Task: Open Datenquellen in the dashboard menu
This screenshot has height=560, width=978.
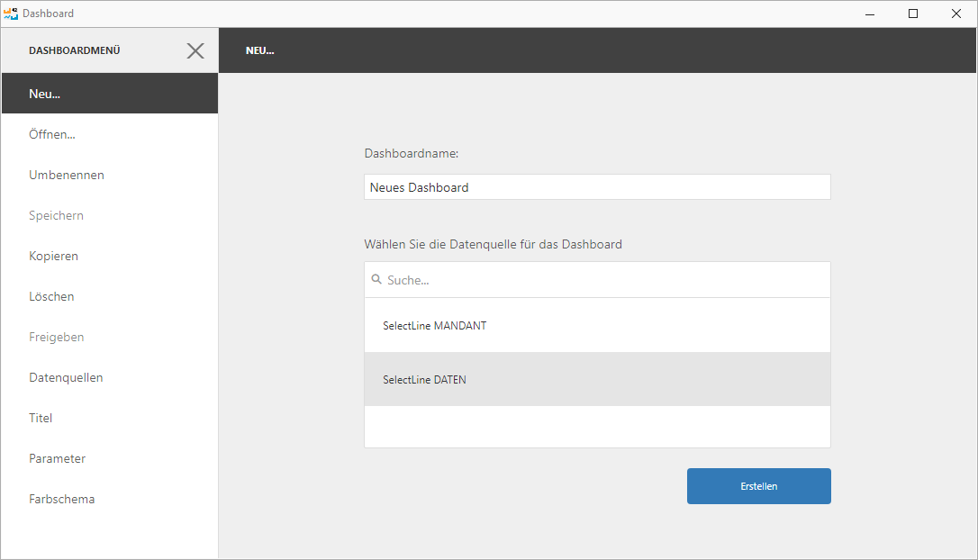Action: (110, 377)
